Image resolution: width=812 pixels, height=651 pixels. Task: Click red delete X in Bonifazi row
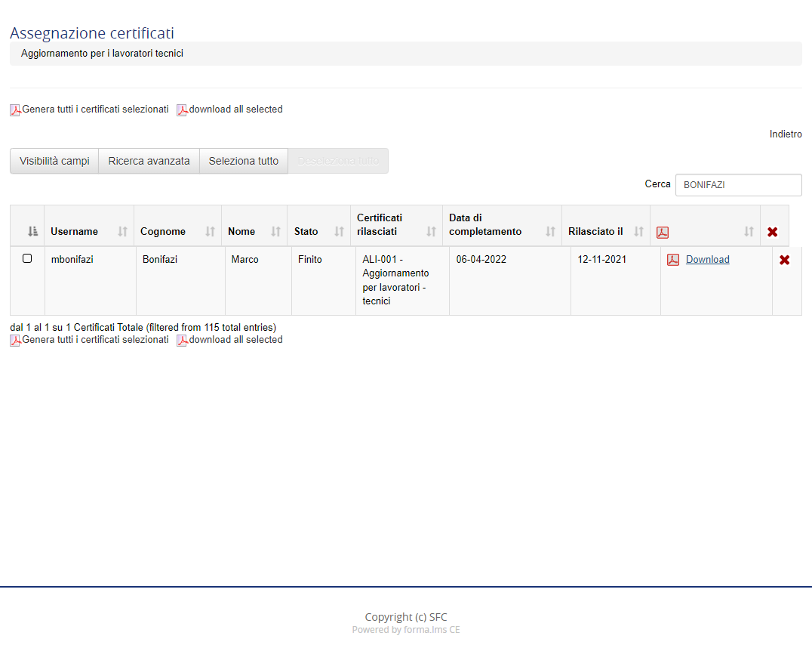pos(784,260)
